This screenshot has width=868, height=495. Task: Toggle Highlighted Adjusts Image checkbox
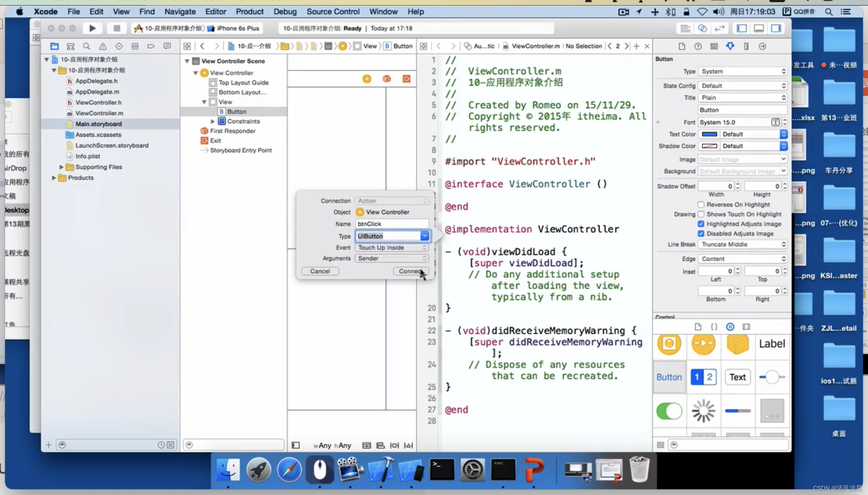click(x=702, y=224)
